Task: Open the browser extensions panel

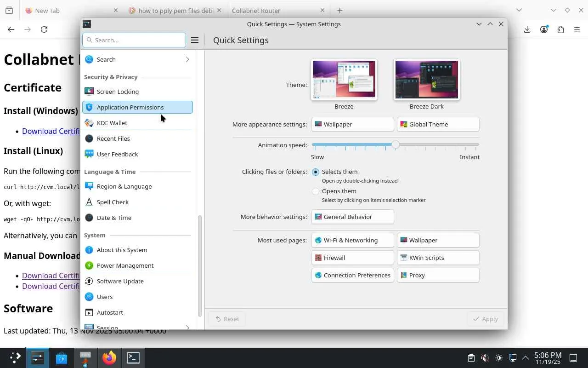Action: (560, 29)
